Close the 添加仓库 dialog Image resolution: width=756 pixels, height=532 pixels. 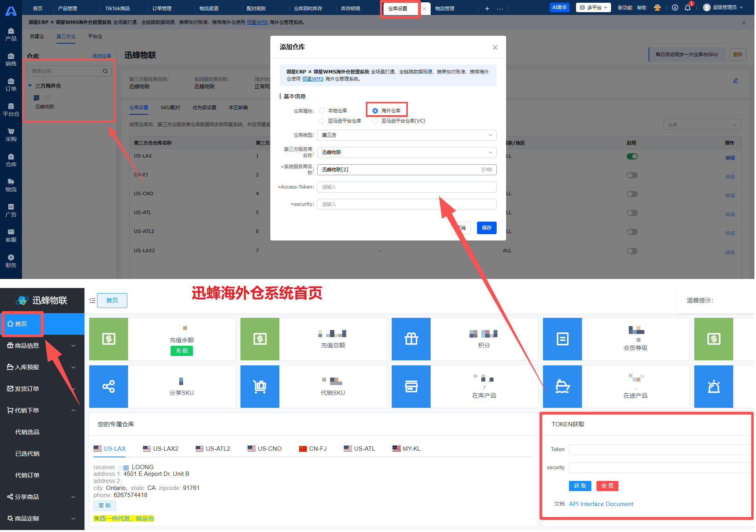(x=495, y=48)
